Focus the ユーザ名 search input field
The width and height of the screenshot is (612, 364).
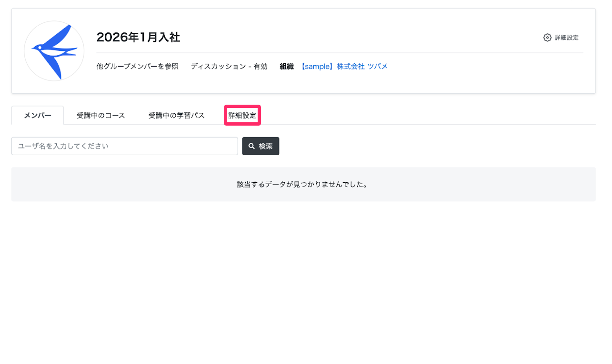click(x=125, y=146)
